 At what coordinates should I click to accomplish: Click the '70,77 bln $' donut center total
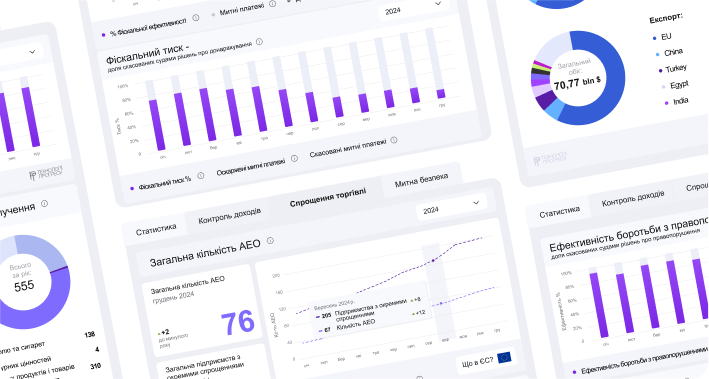[x=577, y=83]
